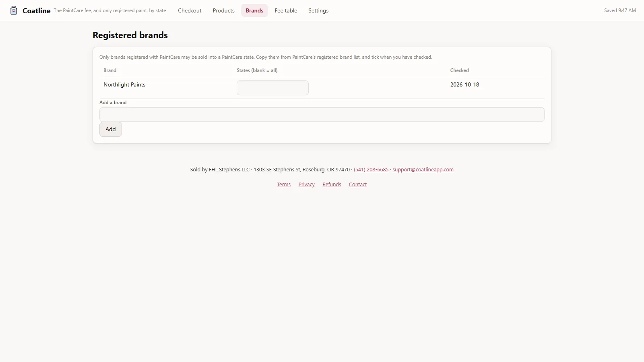The image size is (644, 362).
Task: Click the Saved 9:47 AM status
Action: 620,10
